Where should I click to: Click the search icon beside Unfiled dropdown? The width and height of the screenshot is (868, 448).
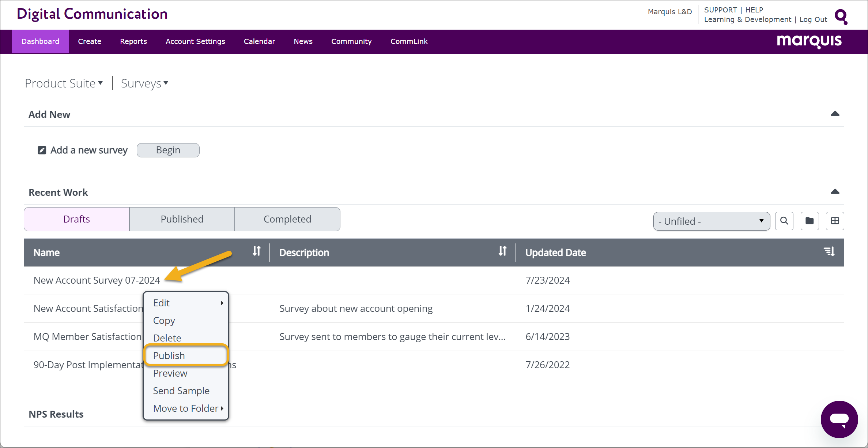click(784, 221)
